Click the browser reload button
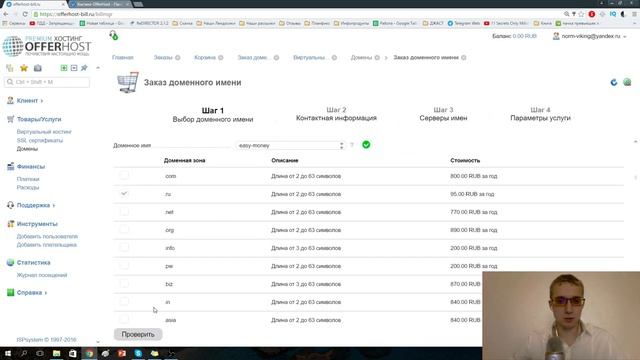The height and width of the screenshot is (360, 640). [x=25, y=14]
